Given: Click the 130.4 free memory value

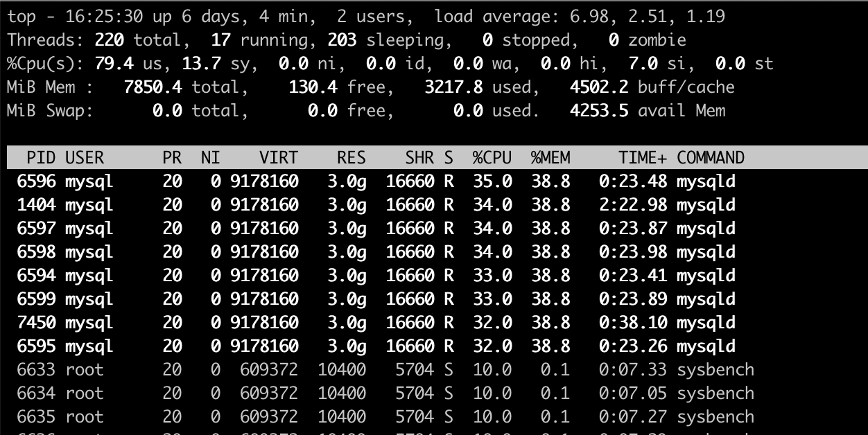Looking at the screenshot, I should [x=313, y=87].
